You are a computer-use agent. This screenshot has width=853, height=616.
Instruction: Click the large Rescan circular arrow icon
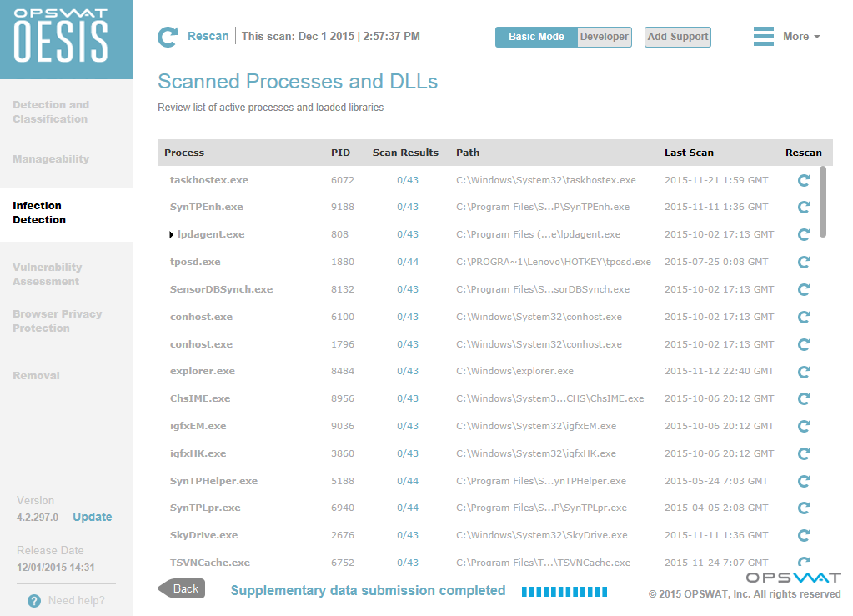pyautogui.click(x=168, y=37)
